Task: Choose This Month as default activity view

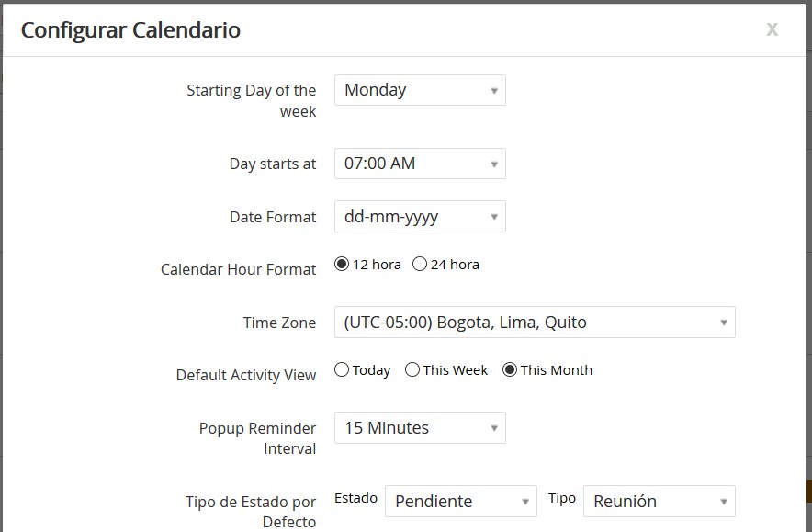Action: [x=510, y=370]
